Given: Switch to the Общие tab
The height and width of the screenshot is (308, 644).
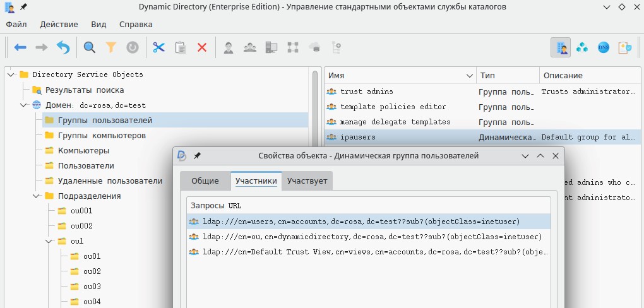Looking at the screenshot, I should [205, 181].
